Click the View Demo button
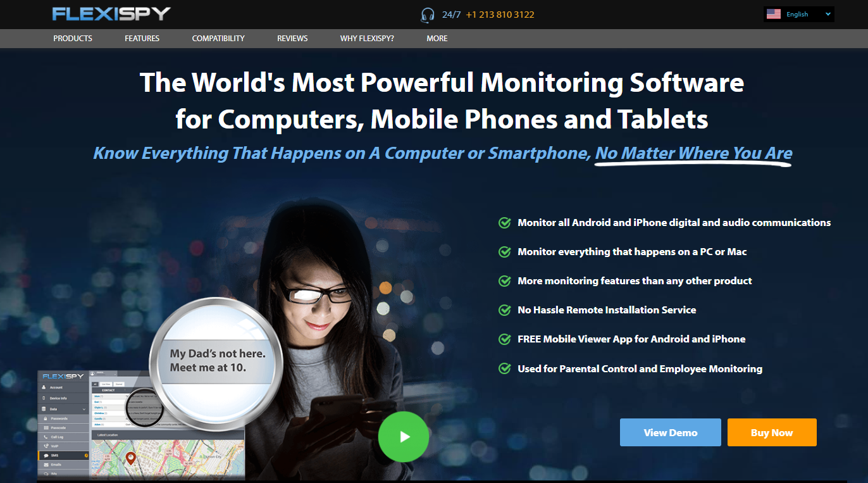The image size is (868, 483). [x=671, y=432]
